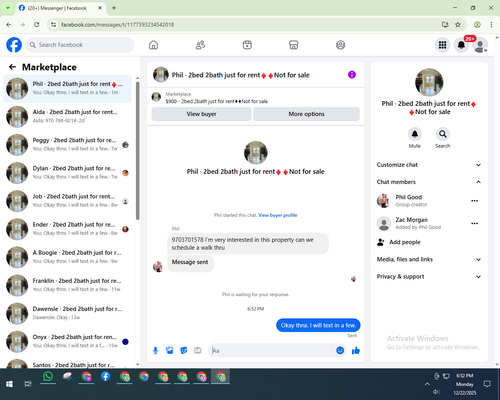
Task: Click the $900 listing title under Marketplace
Action: [x=217, y=101]
